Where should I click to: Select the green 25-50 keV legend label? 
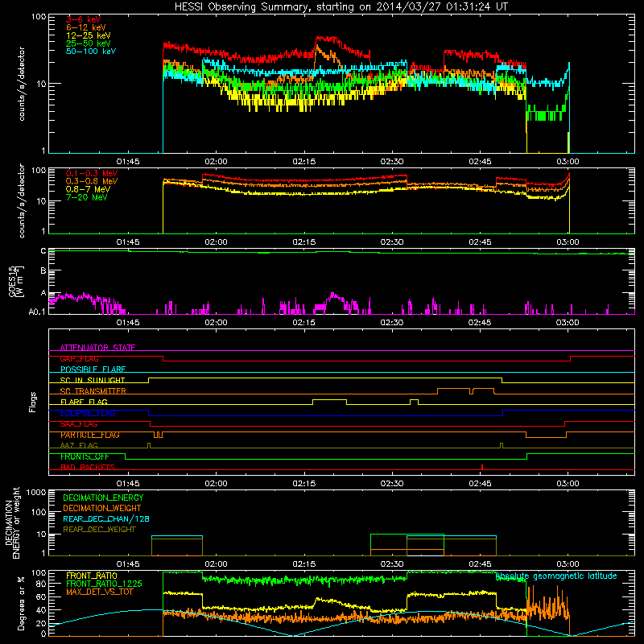(x=88, y=43)
